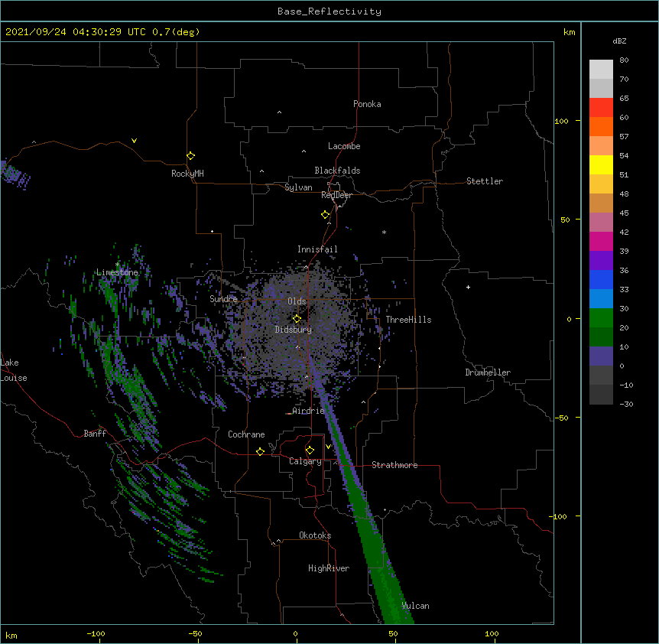Image resolution: width=659 pixels, height=644 pixels.
Task: Select the light blue band in dBZ legend
Action: pyautogui.click(x=601, y=299)
